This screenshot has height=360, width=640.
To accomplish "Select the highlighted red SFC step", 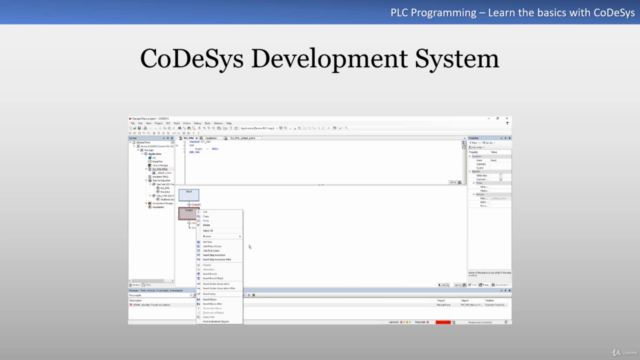I will [187, 213].
